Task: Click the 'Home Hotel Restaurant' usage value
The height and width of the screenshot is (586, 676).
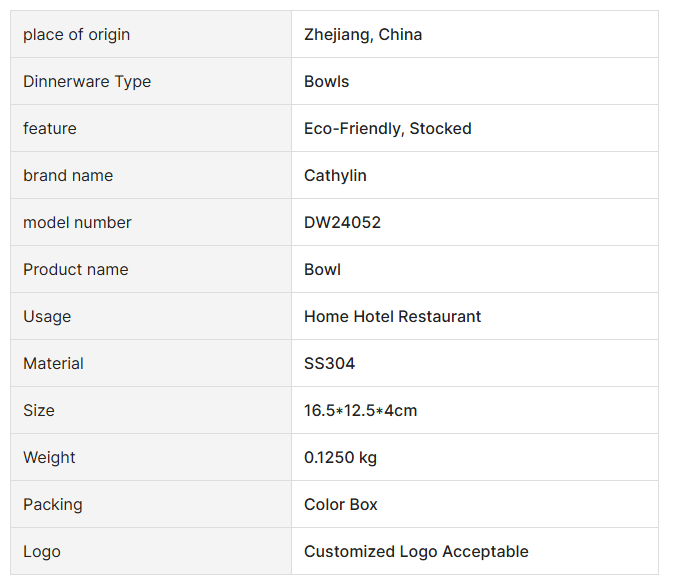Action: (x=393, y=317)
